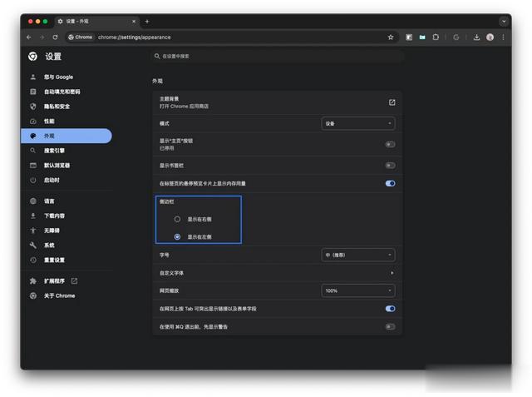Toggle the 显示"主页"按钮 switch
Screen dimensions: 532x397
(x=390, y=144)
